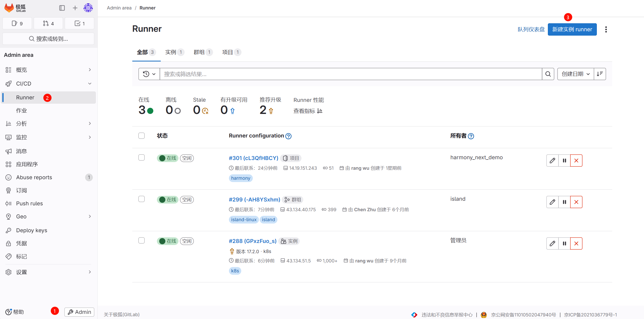Edit runner #299 via the pencil icon

point(552,202)
